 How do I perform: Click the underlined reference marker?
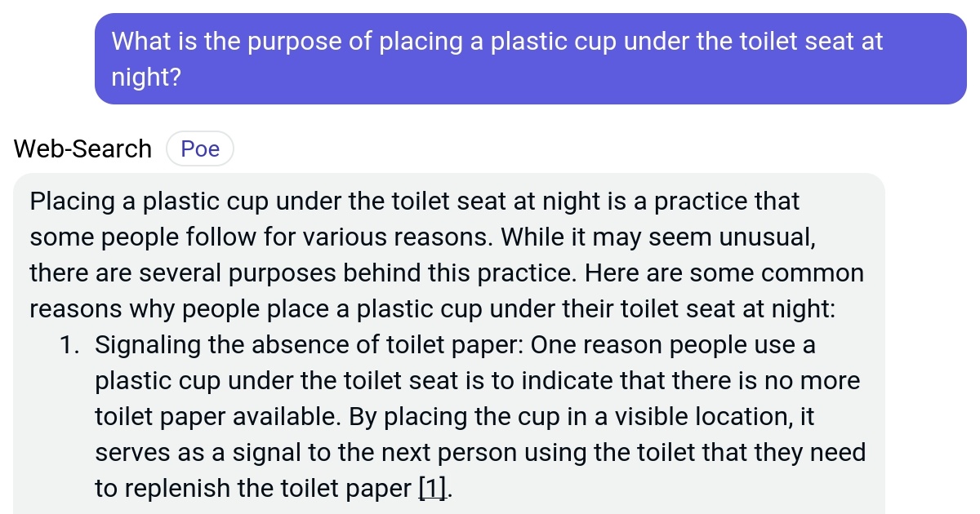432,488
